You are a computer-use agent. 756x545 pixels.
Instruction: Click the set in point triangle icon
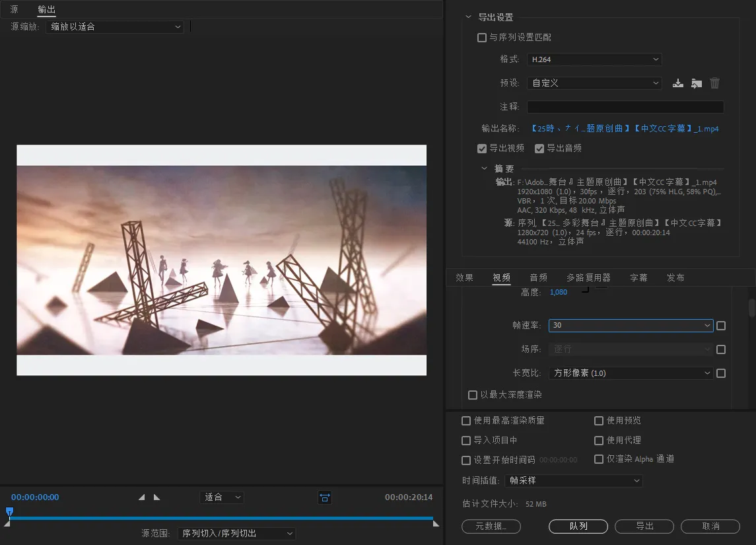click(142, 497)
